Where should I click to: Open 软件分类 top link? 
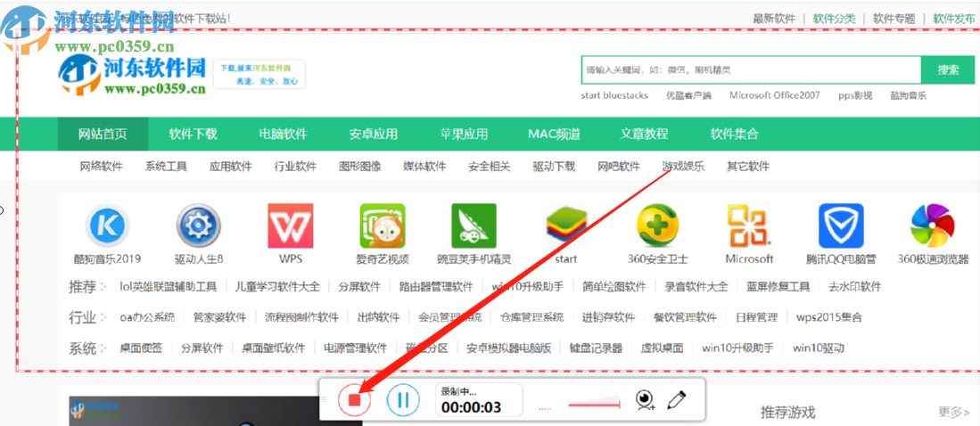click(835, 19)
